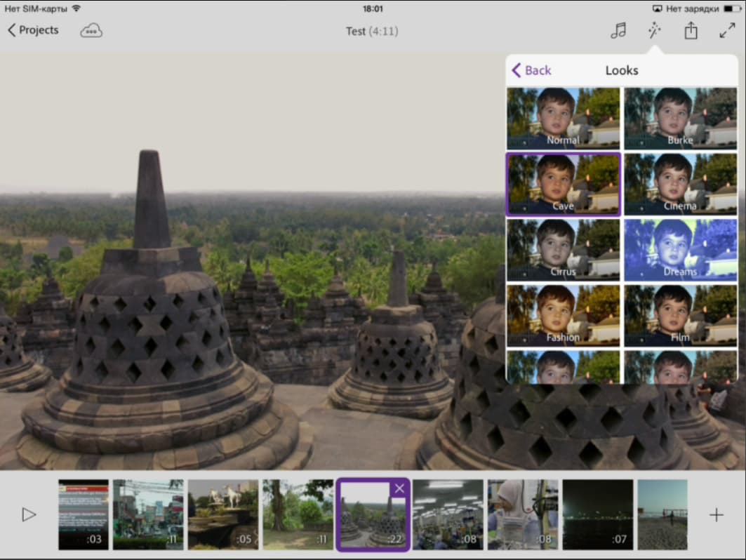Select the Cirrus look thumbnail
The width and height of the screenshot is (746, 560).
(564, 250)
